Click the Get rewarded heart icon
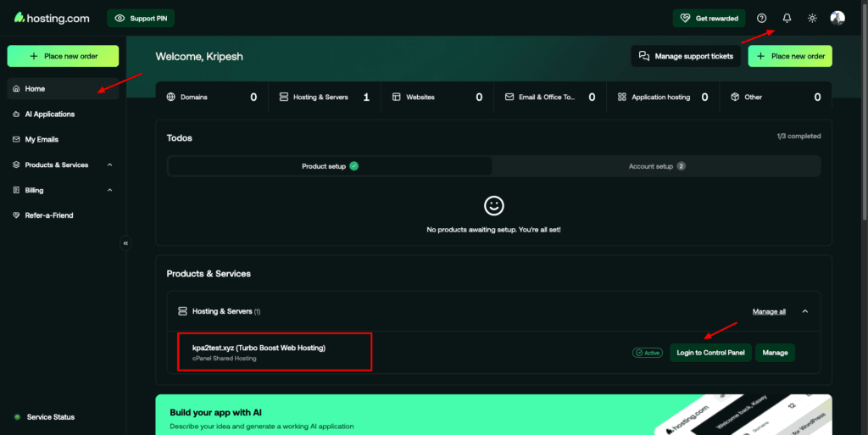868x435 pixels. 685,19
